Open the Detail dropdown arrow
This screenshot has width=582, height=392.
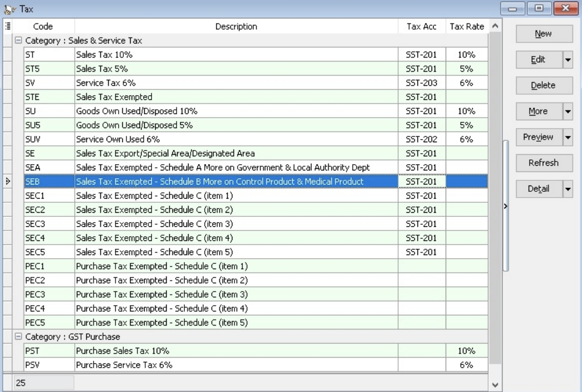[568, 189]
